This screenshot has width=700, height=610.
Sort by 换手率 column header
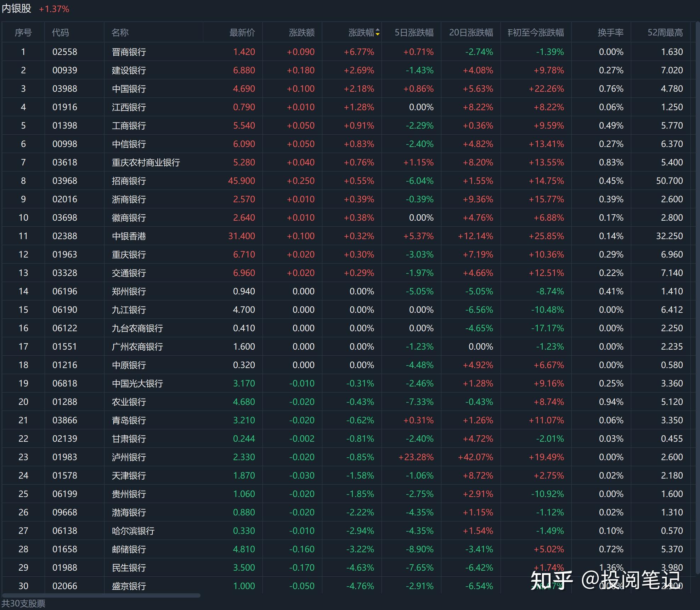[610, 33]
